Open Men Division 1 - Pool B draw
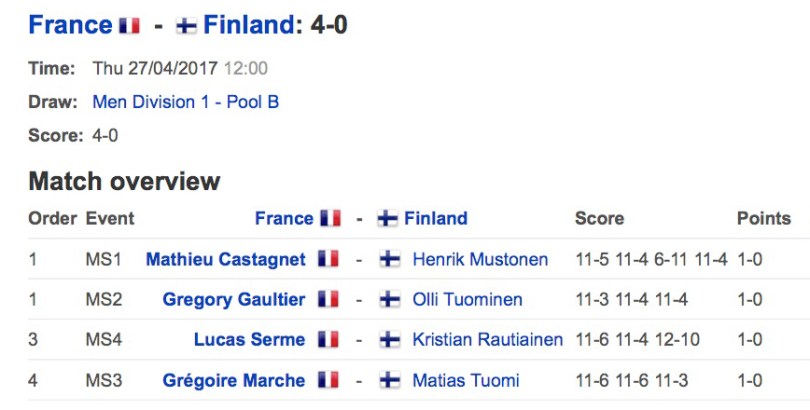810x410 pixels. [185, 101]
